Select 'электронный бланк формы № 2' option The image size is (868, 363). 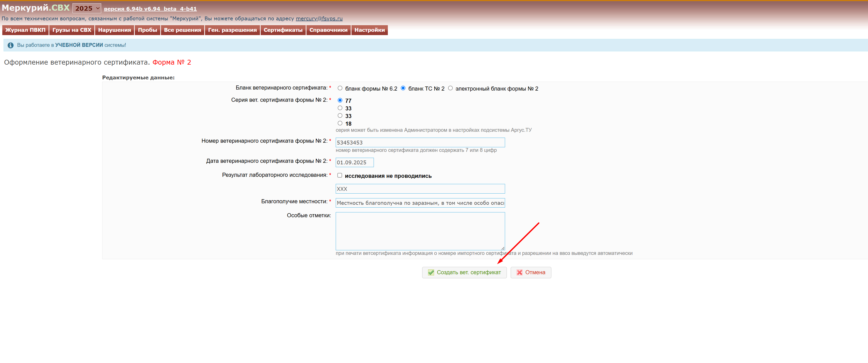pos(450,88)
